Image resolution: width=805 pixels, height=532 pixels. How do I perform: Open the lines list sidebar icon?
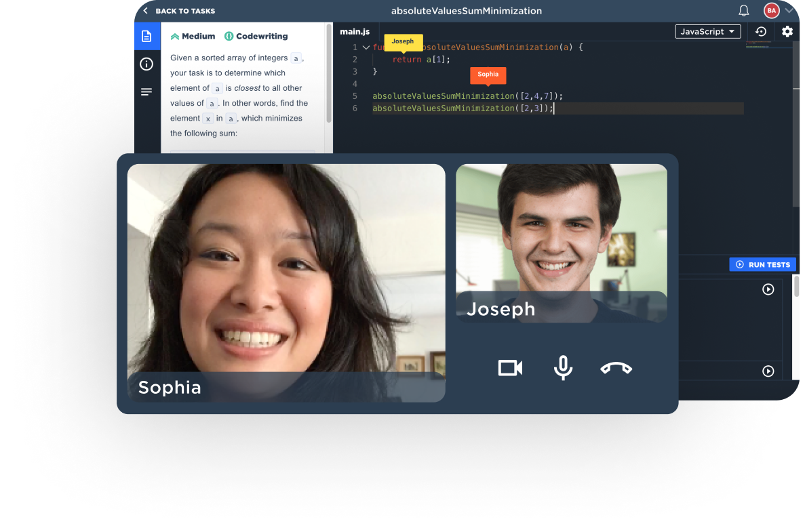coord(146,92)
